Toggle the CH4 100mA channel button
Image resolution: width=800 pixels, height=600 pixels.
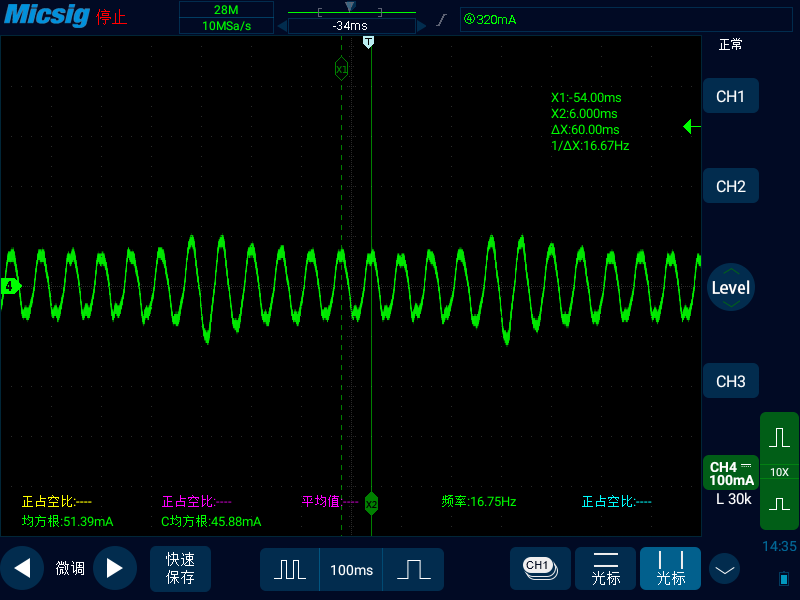731,473
